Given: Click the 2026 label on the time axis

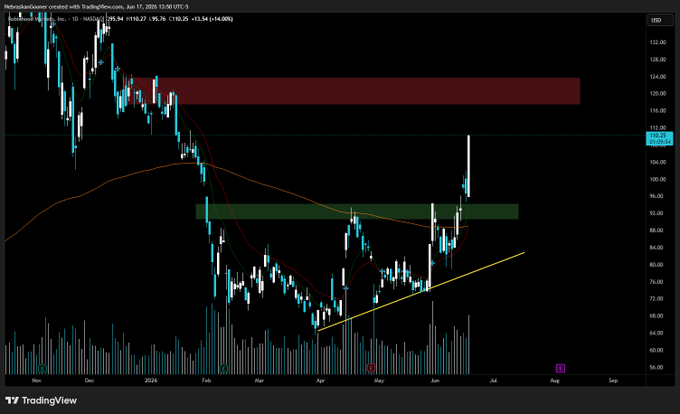Looking at the screenshot, I should [150, 381].
